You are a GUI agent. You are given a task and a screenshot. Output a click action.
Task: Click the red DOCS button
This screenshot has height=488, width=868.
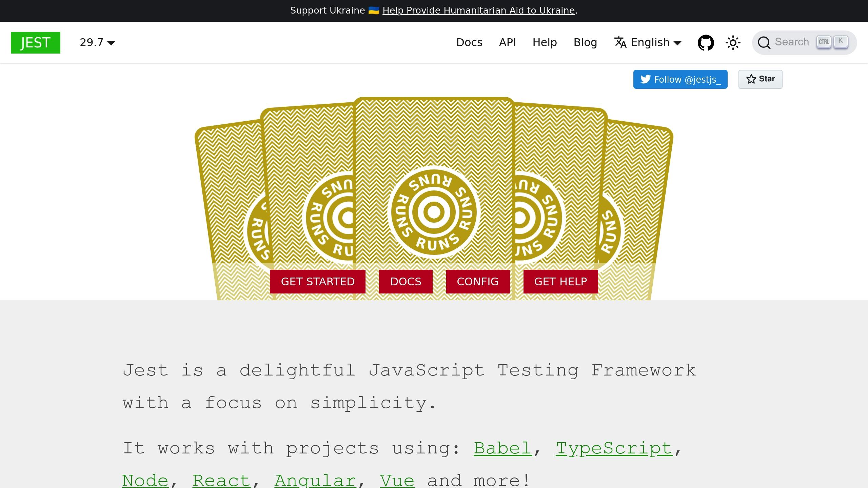click(406, 282)
